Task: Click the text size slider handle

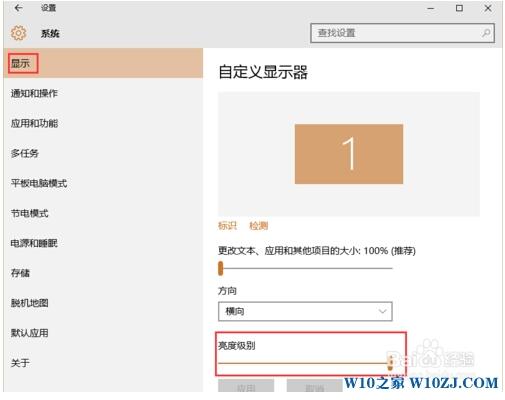Action: [x=221, y=268]
